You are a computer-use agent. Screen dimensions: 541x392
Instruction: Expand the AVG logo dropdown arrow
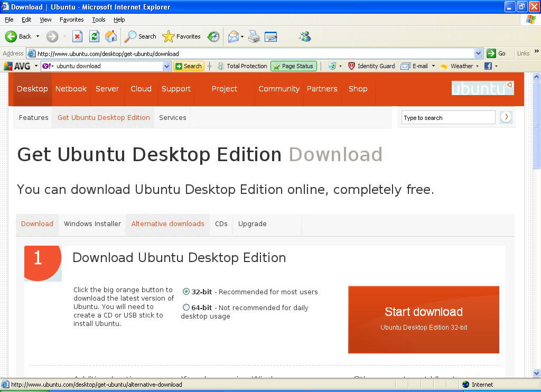[36, 66]
